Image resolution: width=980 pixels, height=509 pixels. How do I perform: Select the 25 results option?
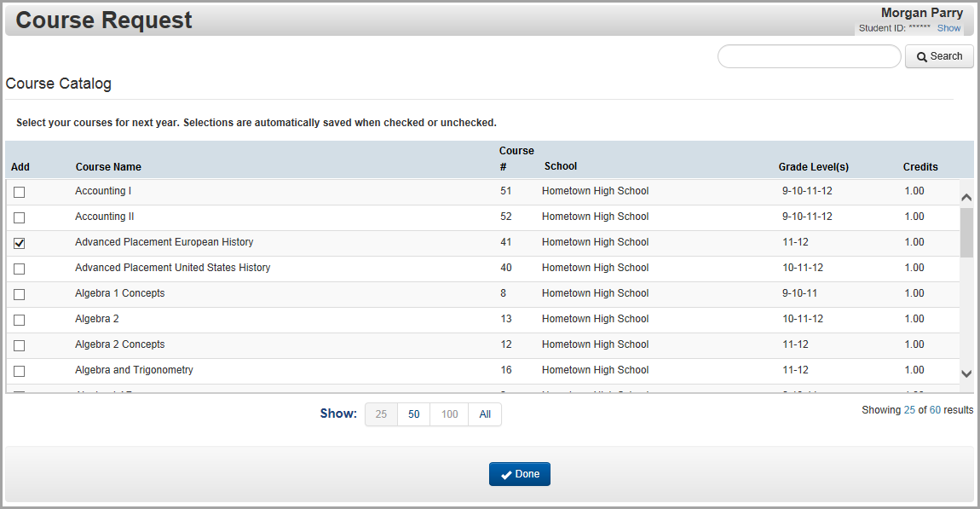coord(381,414)
